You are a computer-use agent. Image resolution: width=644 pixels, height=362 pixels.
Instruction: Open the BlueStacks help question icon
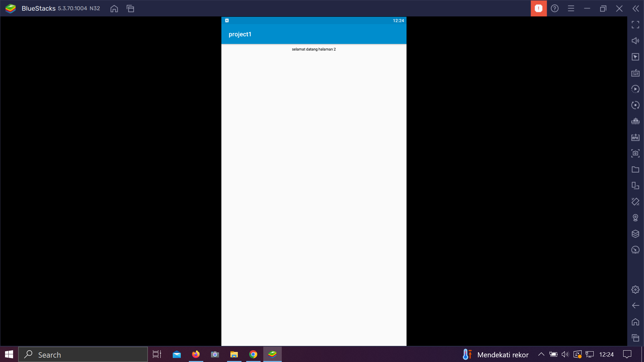555,8
